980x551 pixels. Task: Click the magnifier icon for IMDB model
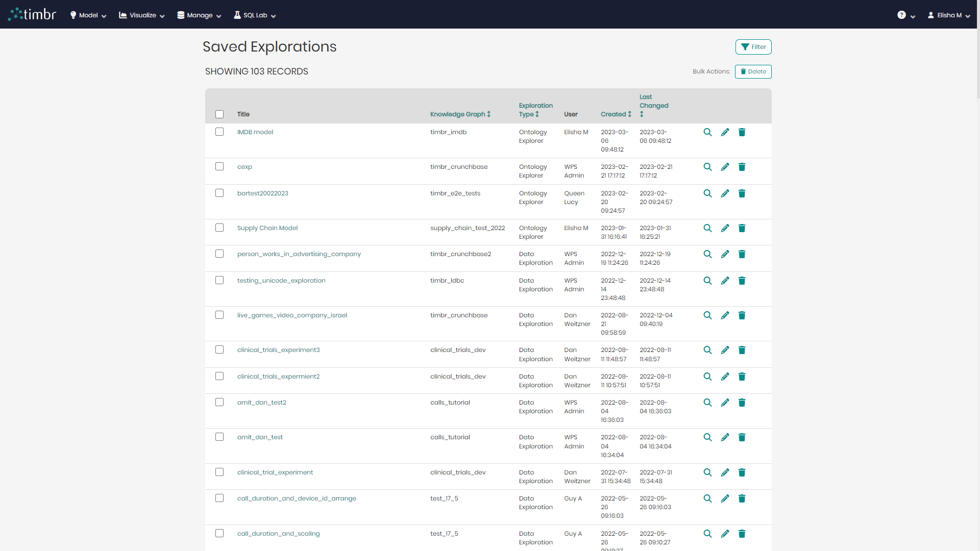click(707, 132)
